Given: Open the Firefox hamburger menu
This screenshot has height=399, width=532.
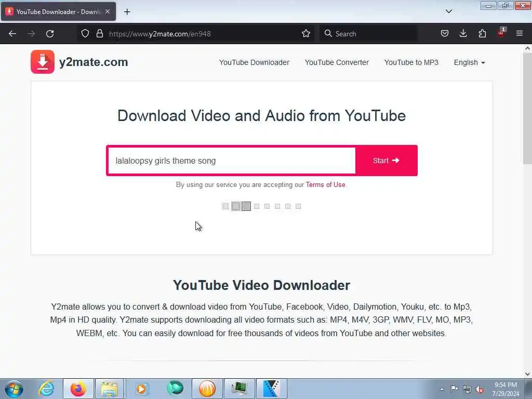Looking at the screenshot, I should tap(520, 34).
